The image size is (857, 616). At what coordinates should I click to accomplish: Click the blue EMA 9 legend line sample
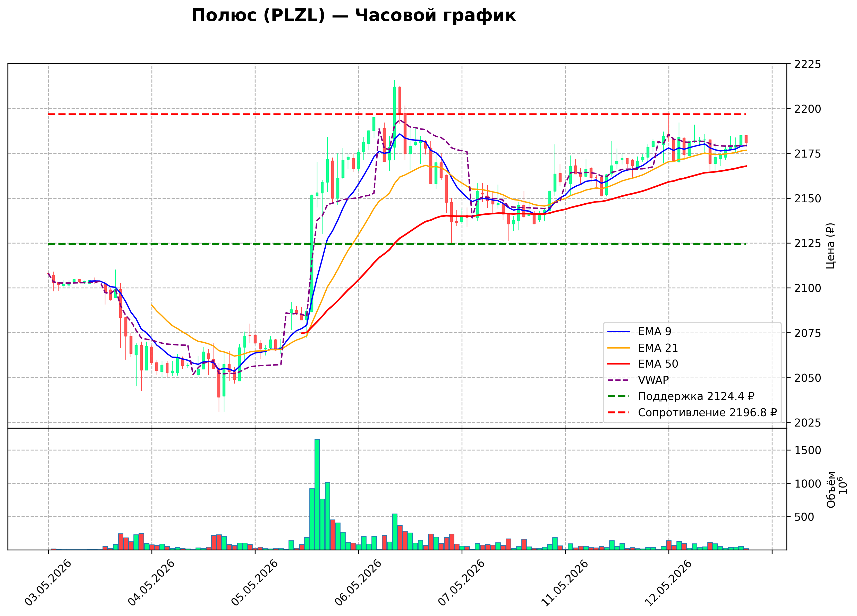click(x=618, y=332)
